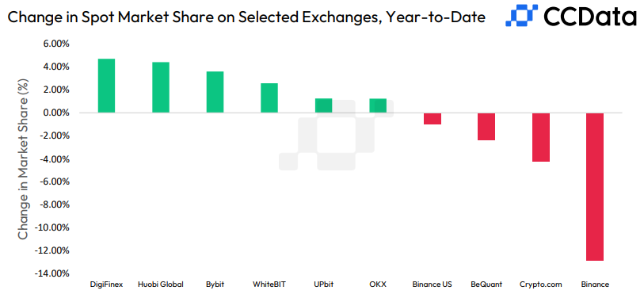Image resolution: width=644 pixels, height=298 pixels.
Task: Click the Huobi Global category label
Action: pos(161,285)
